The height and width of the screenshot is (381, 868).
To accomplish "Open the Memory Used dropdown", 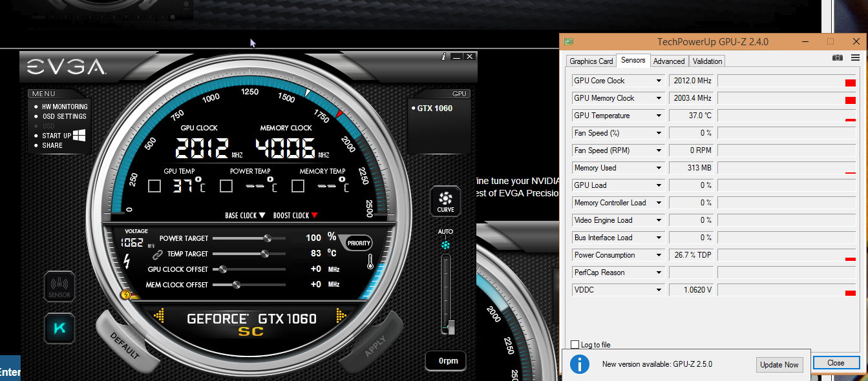I will (x=659, y=168).
